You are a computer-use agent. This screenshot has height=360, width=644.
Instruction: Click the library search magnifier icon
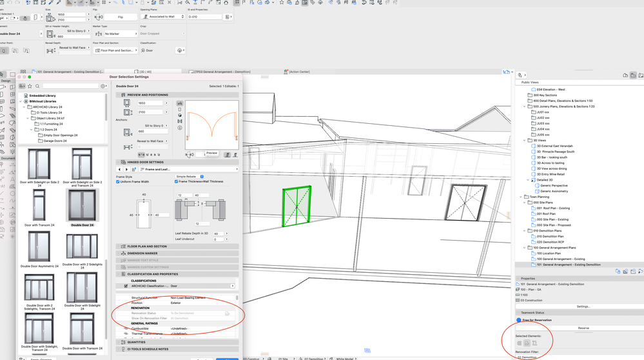pyautogui.click(x=38, y=86)
